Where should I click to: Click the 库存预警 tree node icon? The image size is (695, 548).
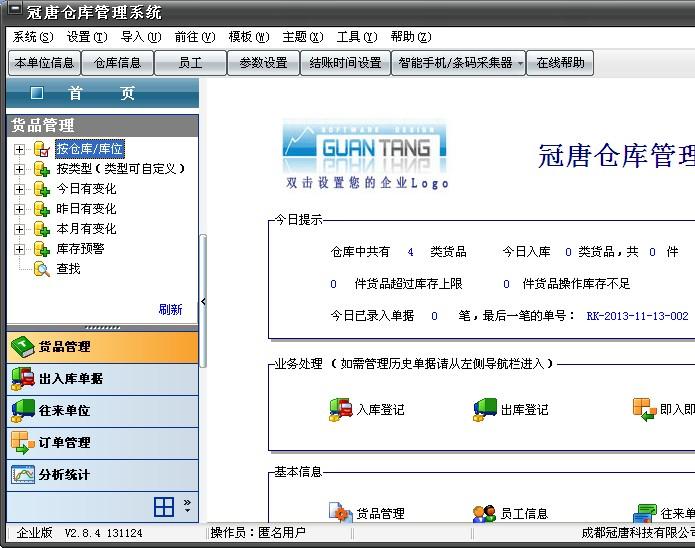(42, 249)
